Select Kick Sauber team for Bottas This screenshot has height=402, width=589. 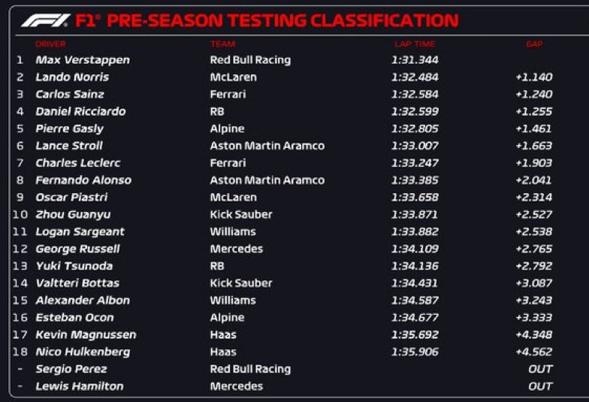coord(241,283)
